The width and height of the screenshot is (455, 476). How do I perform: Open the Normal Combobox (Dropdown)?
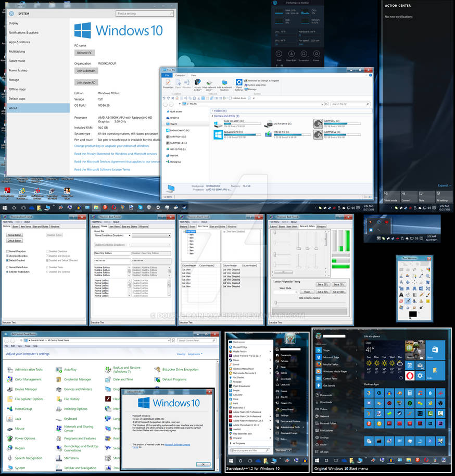(112, 235)
